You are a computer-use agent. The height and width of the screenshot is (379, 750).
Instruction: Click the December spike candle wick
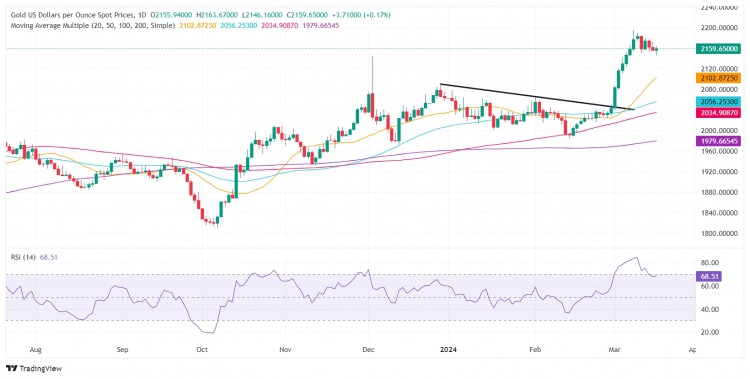tap(372, 74)
